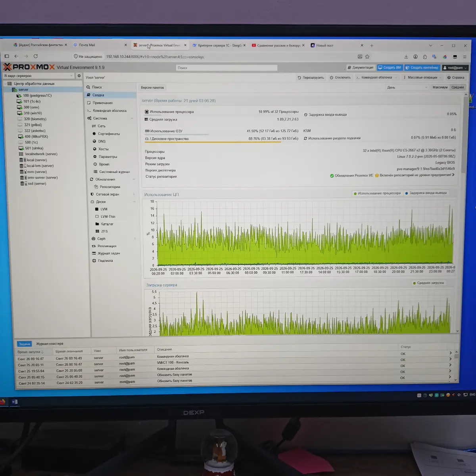Image resolution: width=476 pixels, height=476 pixels.
Task: Click 'Документация' button
Action: coord(361,68)
